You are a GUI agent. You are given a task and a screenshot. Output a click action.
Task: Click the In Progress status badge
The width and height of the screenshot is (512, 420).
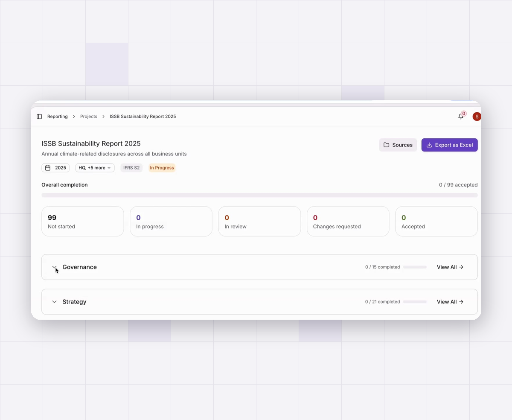[x=162, y=168]
